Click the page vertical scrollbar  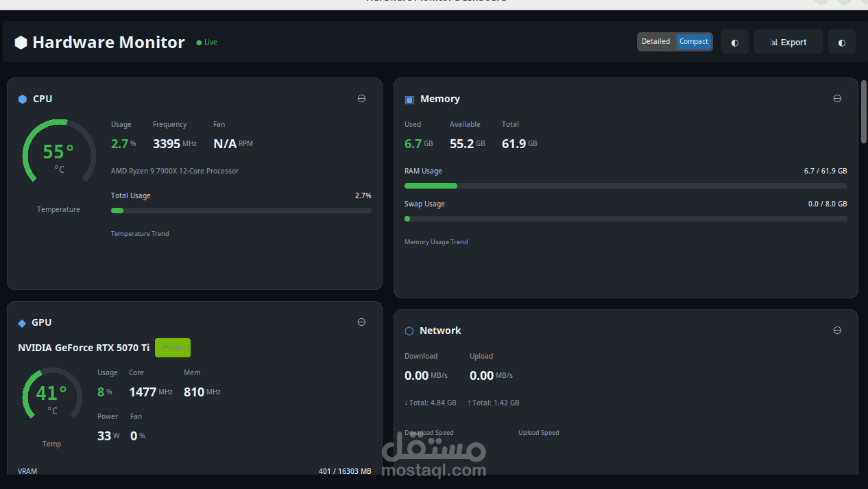pos(864,112)
